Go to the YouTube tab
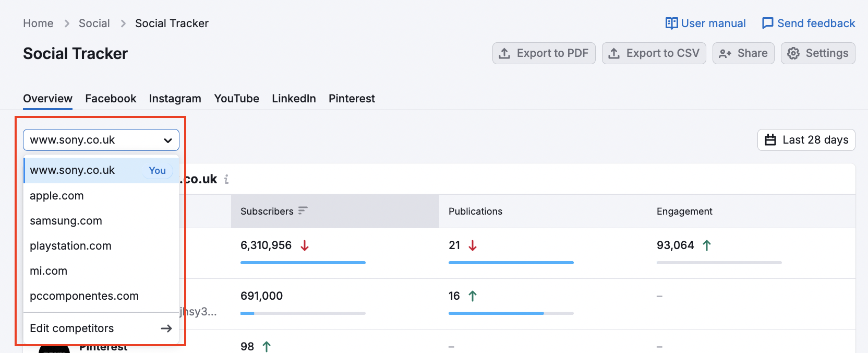868x353 pixels. (236, 99)
